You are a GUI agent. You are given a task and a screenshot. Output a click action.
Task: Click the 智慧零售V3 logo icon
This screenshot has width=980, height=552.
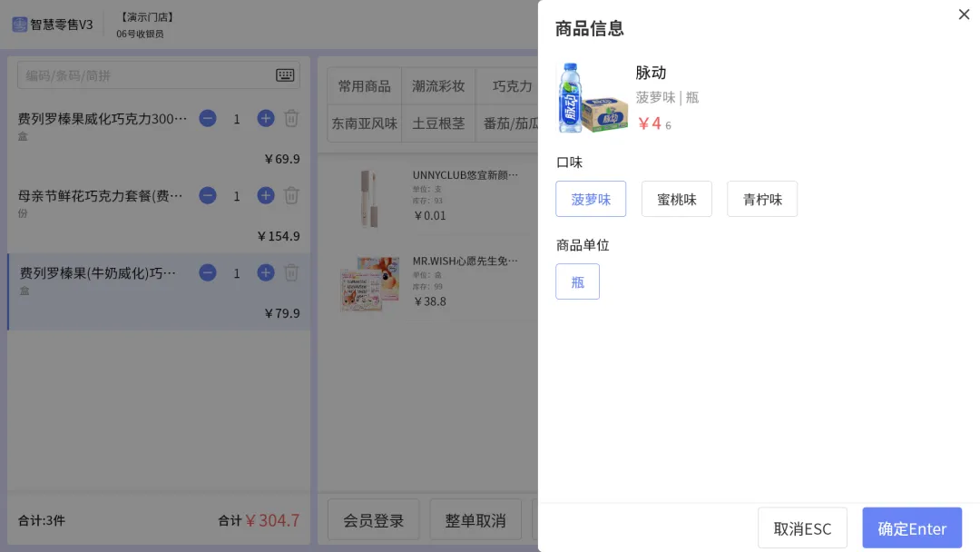(20, 25)
